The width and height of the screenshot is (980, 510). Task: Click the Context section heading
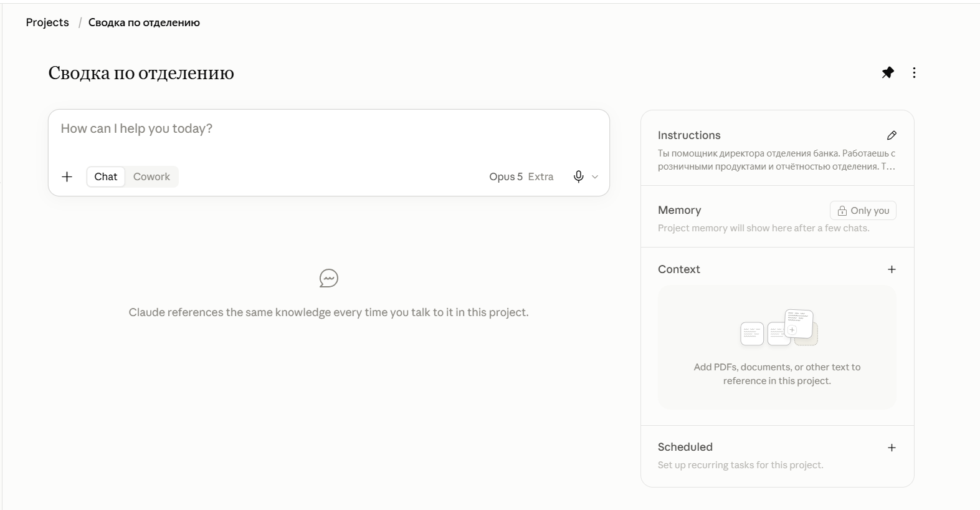[x=678, y=269]
